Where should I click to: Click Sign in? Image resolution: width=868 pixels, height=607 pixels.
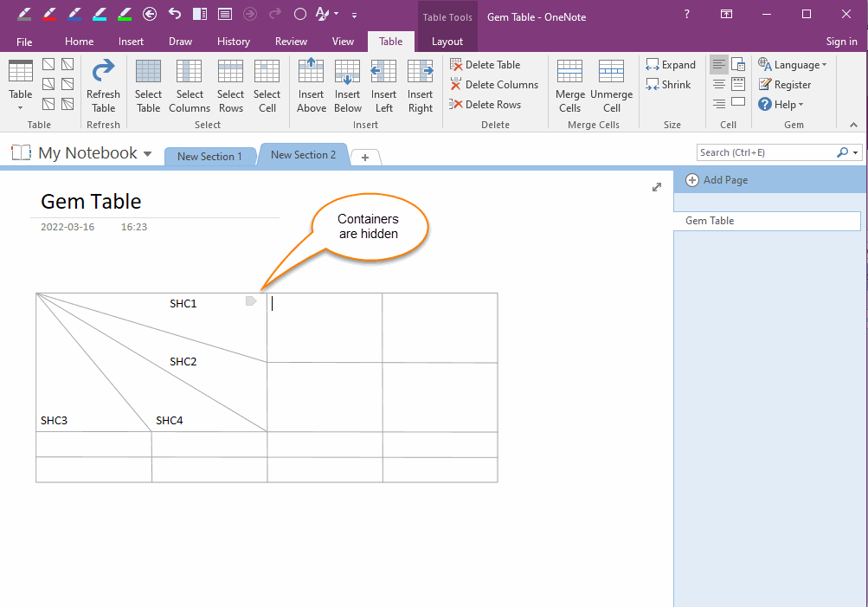coord(841,42)
